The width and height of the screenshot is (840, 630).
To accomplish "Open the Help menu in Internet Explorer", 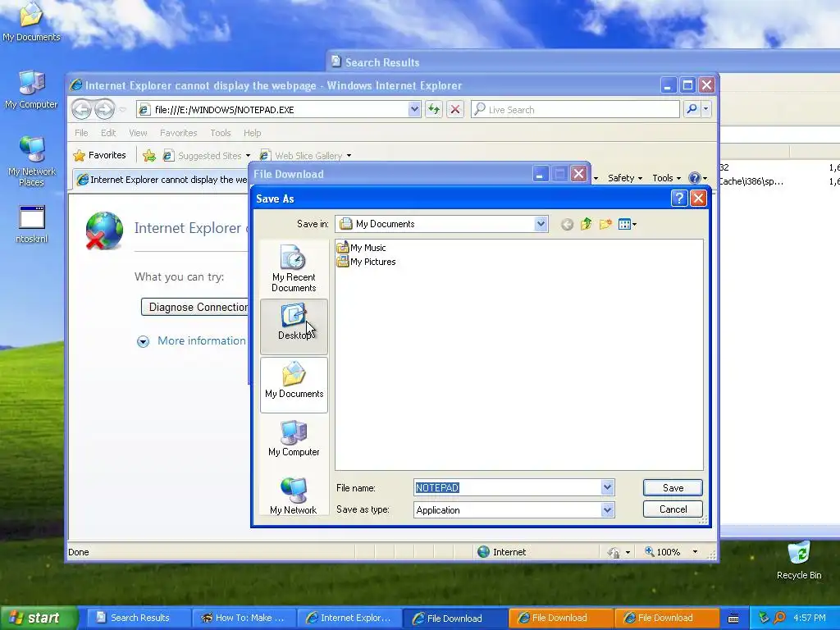I will click(253, 133).
